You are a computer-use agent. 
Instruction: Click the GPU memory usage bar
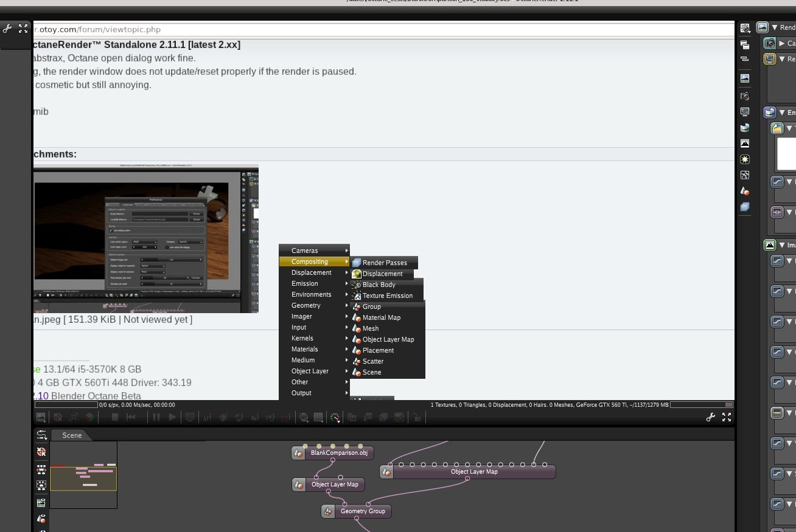(701, 404)
